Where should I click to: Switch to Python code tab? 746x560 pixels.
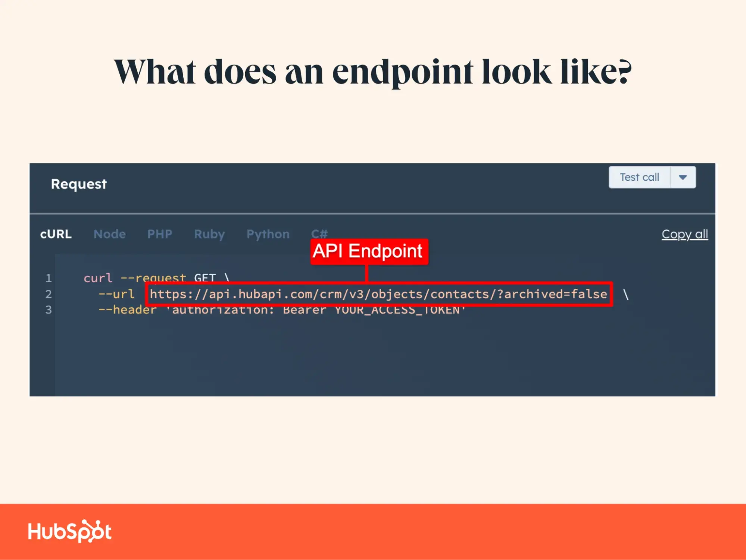[x=268, y=234]
